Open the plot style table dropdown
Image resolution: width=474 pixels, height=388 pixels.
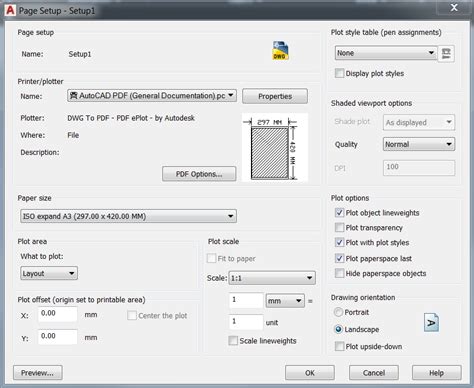386,53
